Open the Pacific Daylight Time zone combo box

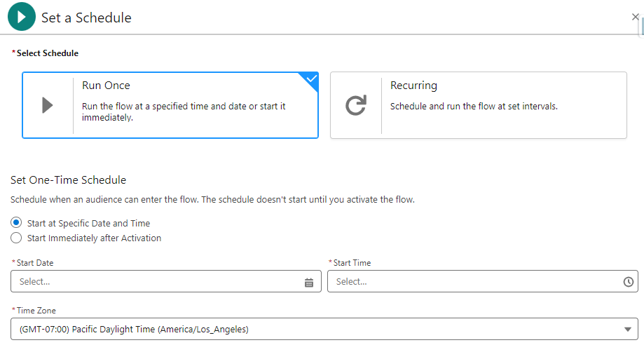point(324,329)
